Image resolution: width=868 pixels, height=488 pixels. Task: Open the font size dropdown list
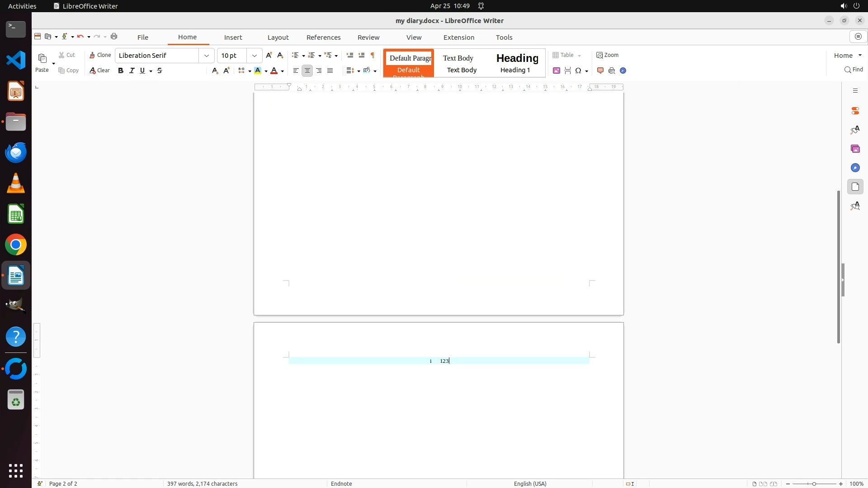tap(255, 56)
